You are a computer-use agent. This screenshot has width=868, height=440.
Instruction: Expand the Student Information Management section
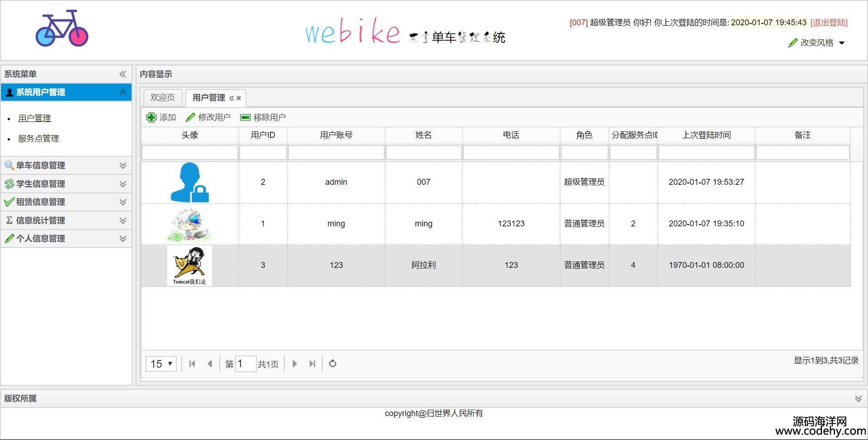click(123, 184)
